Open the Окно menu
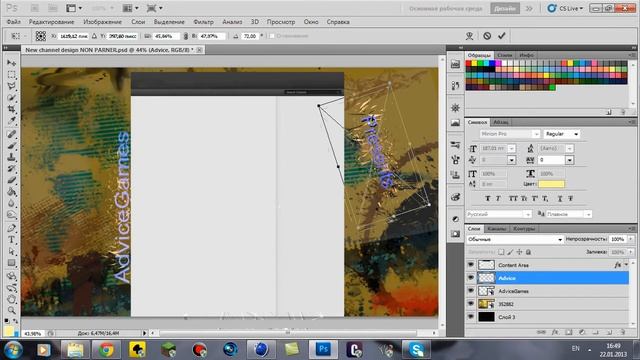The width and height of the screenshot is (640, 360). [x=311, y=22]
